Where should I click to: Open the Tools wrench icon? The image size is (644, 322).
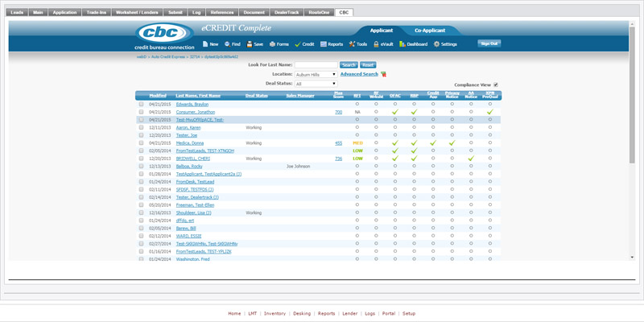pos(352,44)
